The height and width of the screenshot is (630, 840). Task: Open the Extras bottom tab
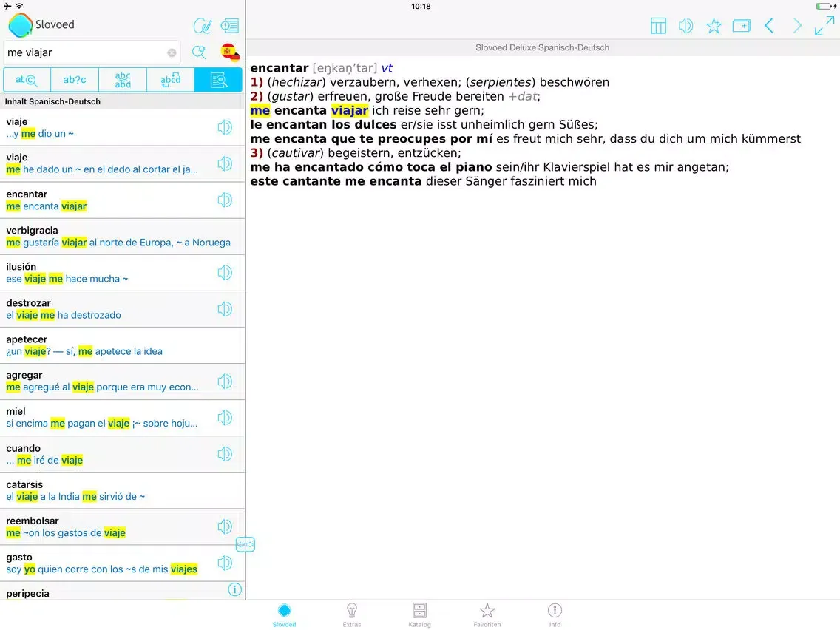(352, 615)
